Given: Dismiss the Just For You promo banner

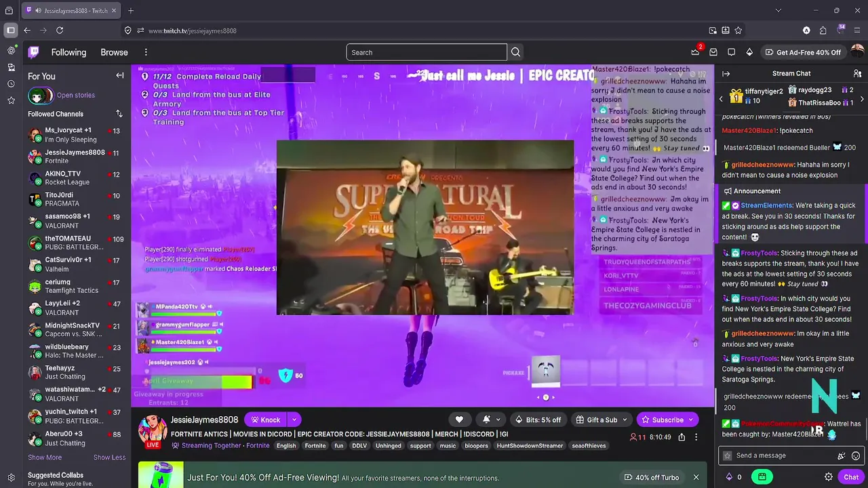Looking at the screenshot, I should (x=696, y=477).
